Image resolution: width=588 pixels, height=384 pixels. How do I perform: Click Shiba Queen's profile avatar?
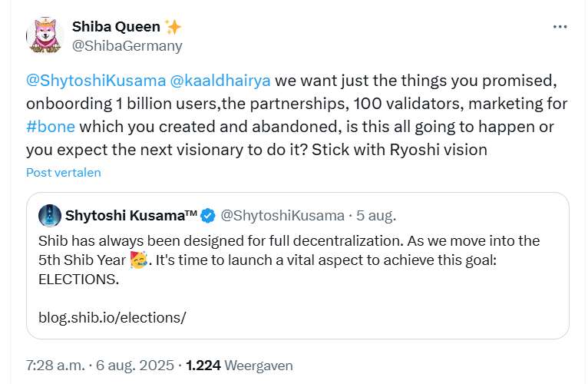43,35
